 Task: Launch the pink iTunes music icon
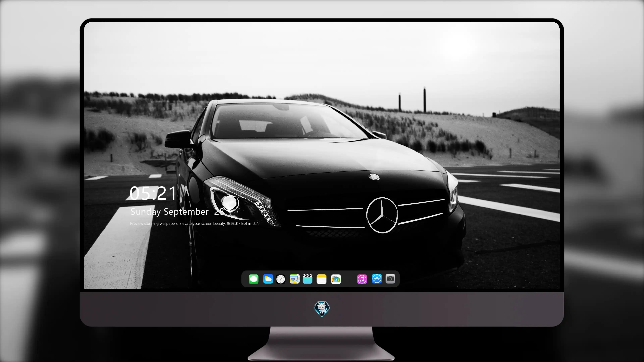click(x=362, y=279)
